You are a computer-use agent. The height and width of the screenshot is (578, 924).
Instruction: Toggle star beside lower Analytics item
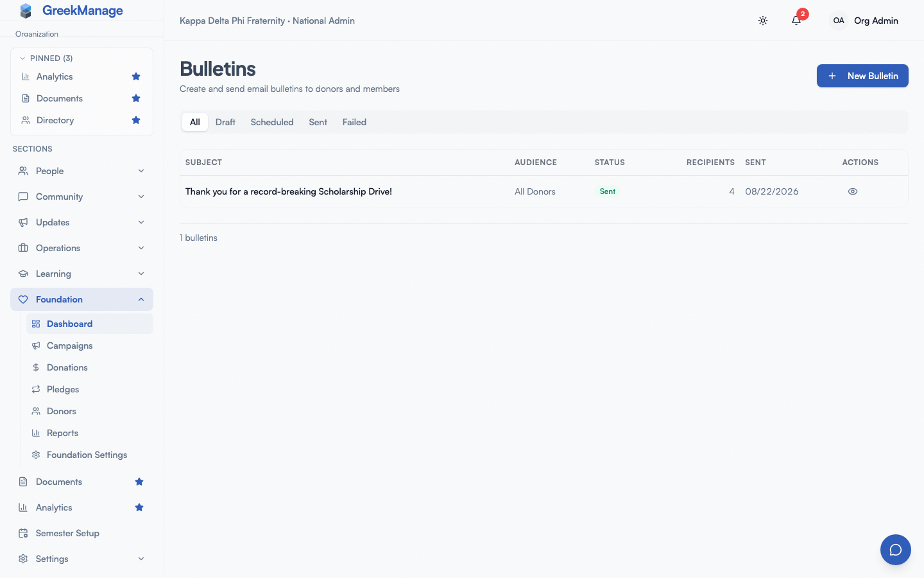(139, 507)
